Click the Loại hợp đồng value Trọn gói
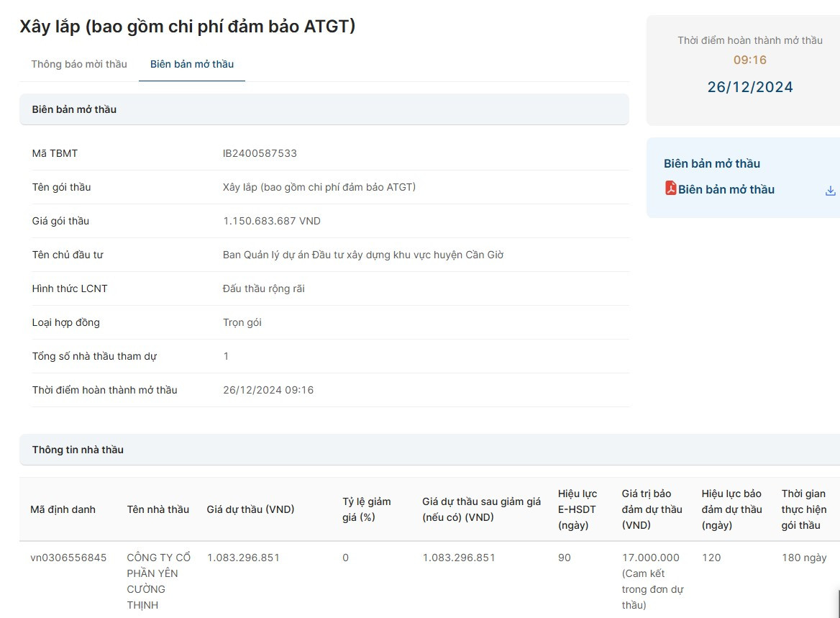 243,322
